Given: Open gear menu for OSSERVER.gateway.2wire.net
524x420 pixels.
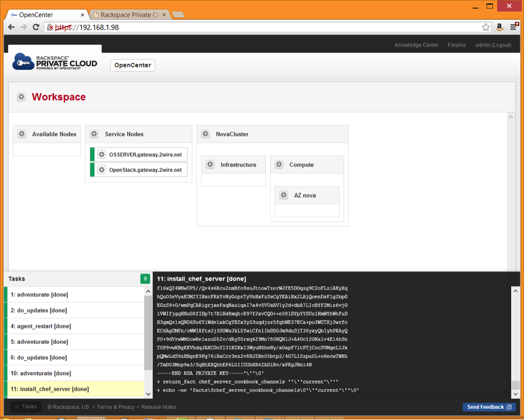Looking at the screenshot, I should point(102,155).
